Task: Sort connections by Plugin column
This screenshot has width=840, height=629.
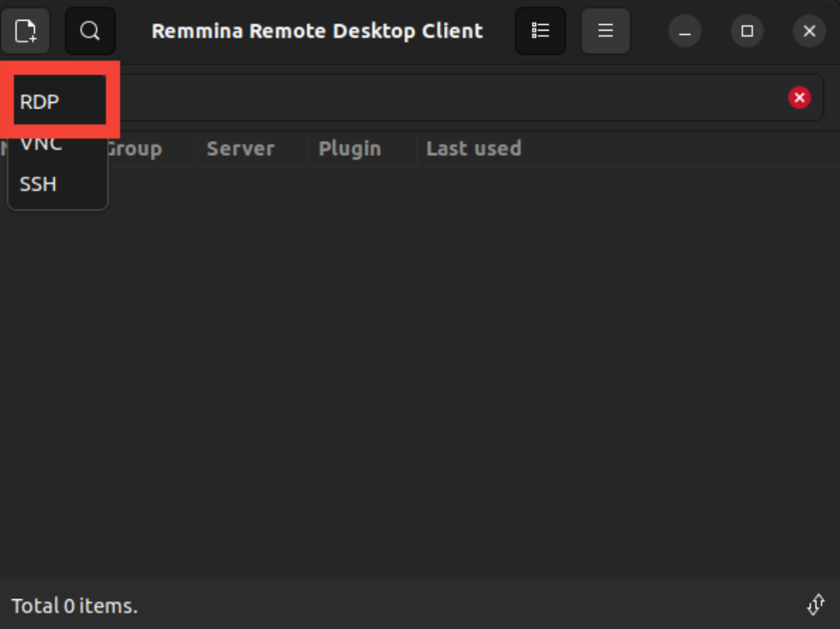Action: tap(350, 149)
